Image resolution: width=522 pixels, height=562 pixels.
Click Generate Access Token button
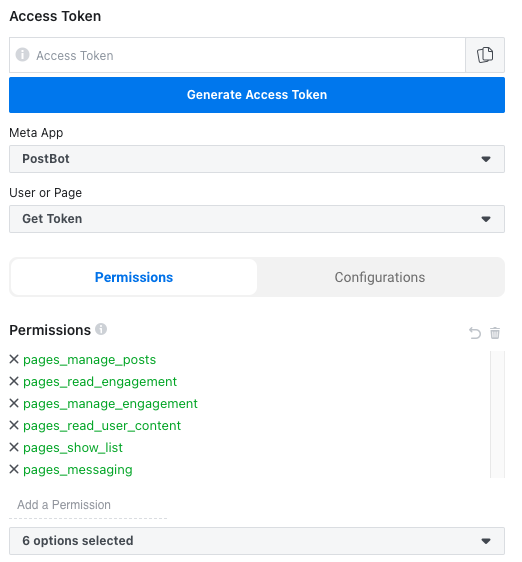click(x=257, y=95)
